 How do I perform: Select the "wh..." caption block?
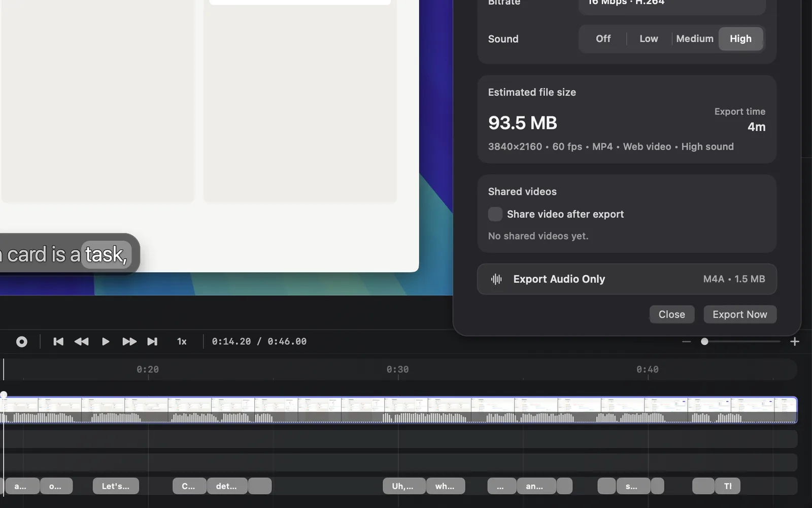pos(445,486)
